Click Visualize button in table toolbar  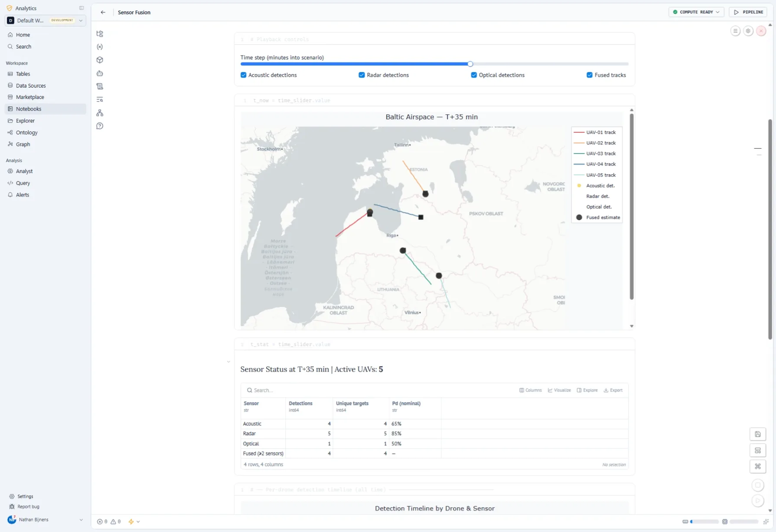pyautogui.click(x=559, y=390)
